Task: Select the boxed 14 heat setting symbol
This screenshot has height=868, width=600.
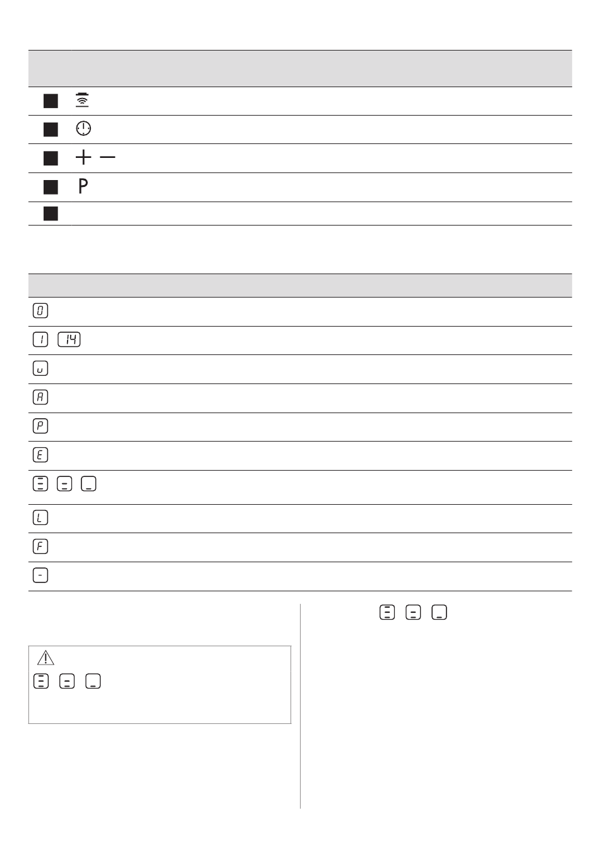Action: [69, 340]
